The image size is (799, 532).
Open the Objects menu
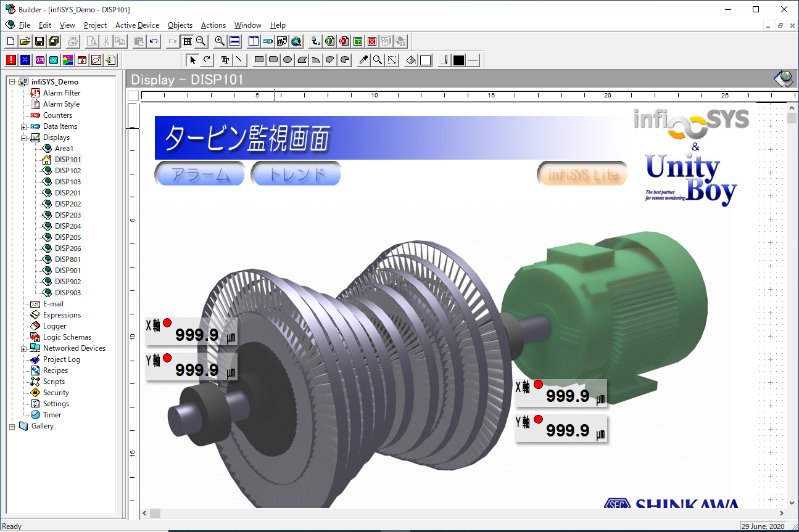(x=180, y=25)
